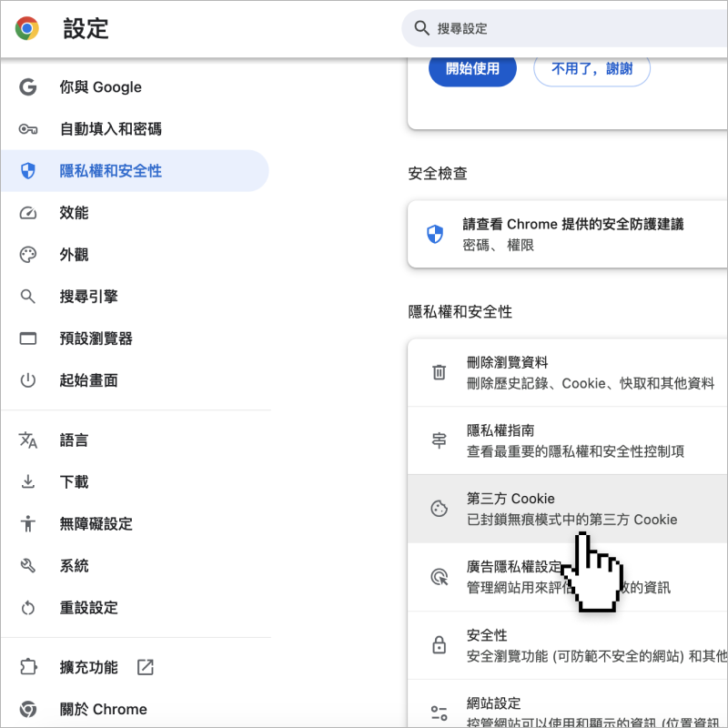The width and height of the screenshot is (728, 728).
Task: Open 廣告隱私權設定 row
Action: pos(567,577)
